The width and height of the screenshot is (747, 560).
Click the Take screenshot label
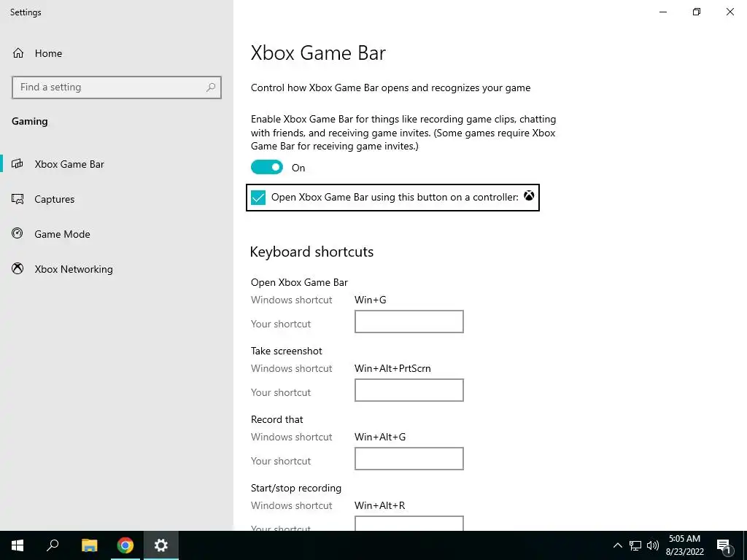click(x=286, y=351)
